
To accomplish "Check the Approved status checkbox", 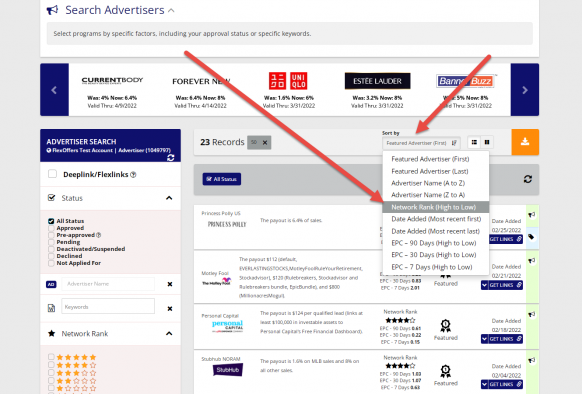I will point(51,228).
